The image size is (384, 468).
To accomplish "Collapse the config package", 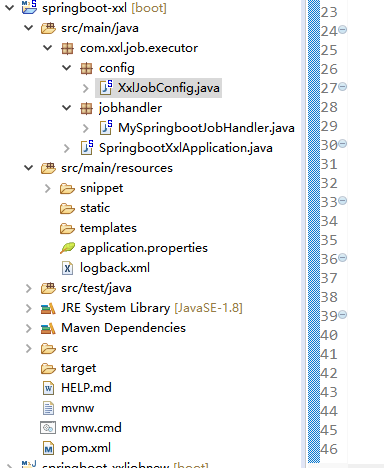I will coord(67,68).
